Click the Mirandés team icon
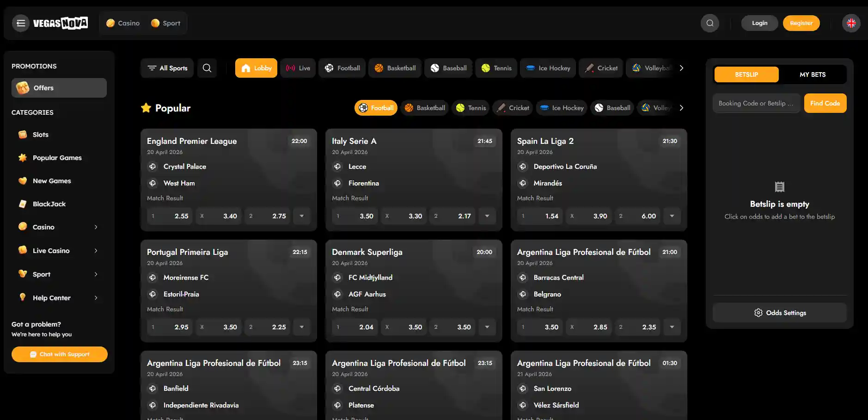Viewport: 868px width, 420px height. tap(523, 183)
